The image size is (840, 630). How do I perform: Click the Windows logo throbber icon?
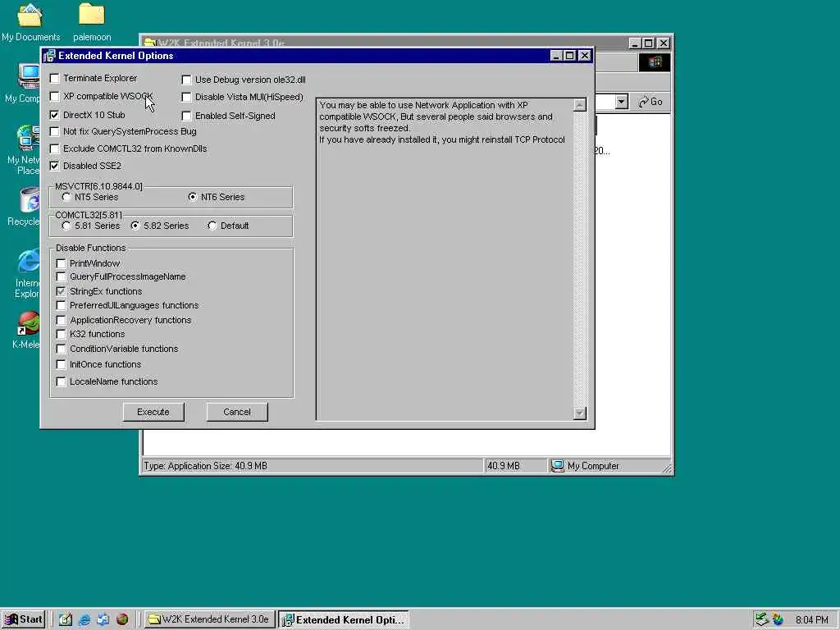point(654,62)
